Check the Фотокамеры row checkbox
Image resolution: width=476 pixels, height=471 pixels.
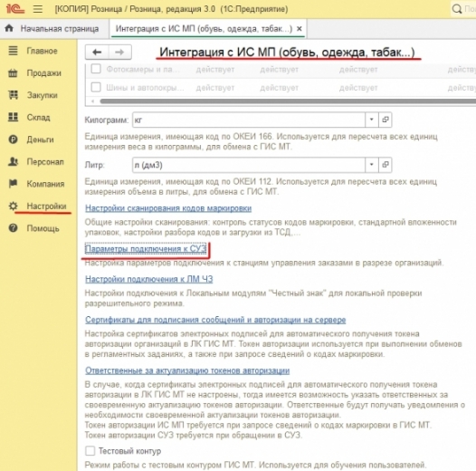pos(96,69)
